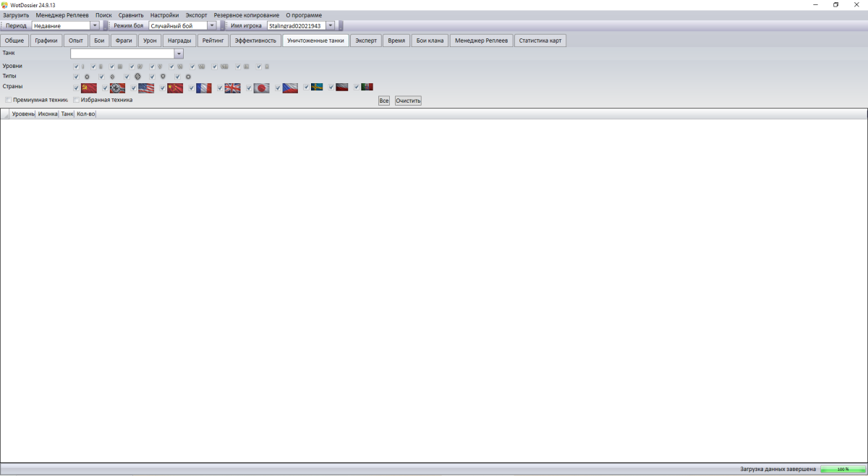Toggle the tier VII level checkbox
The width and height of the screenshot is (868, 476).
pos(192,67)
